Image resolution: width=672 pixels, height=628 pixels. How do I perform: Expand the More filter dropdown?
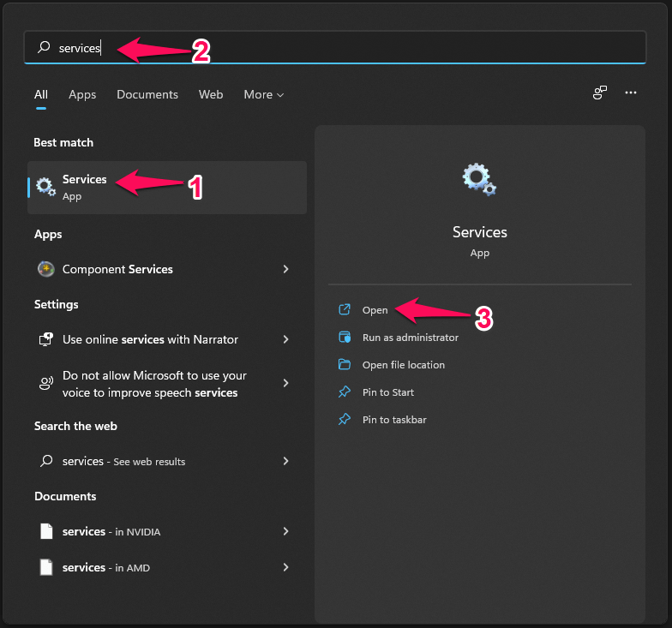(x=263, y=94)
